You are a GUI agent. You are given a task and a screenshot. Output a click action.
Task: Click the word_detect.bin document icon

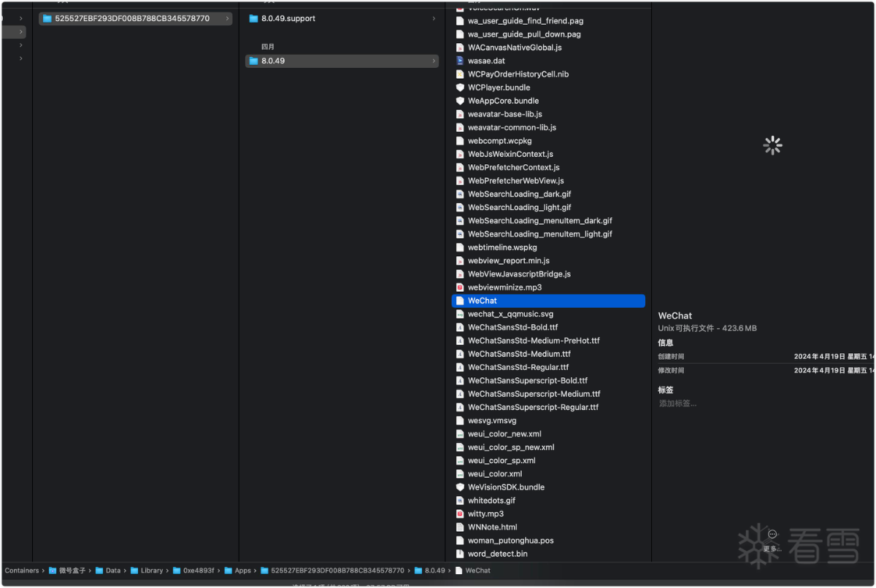[460, 554]
